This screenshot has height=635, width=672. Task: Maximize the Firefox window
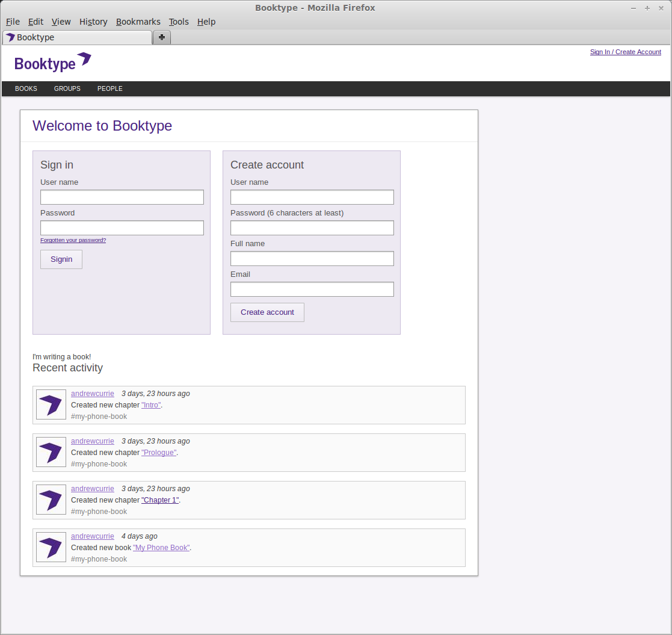[x=647, y=8]
